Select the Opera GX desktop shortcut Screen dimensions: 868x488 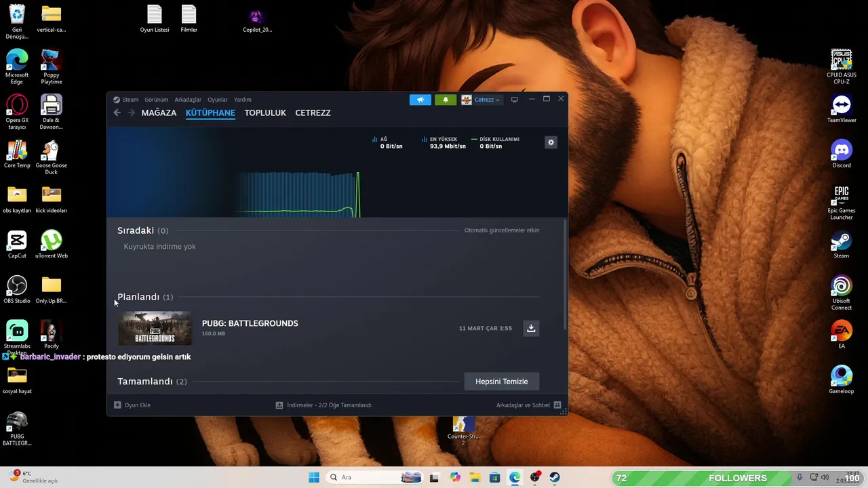(17, 112)
